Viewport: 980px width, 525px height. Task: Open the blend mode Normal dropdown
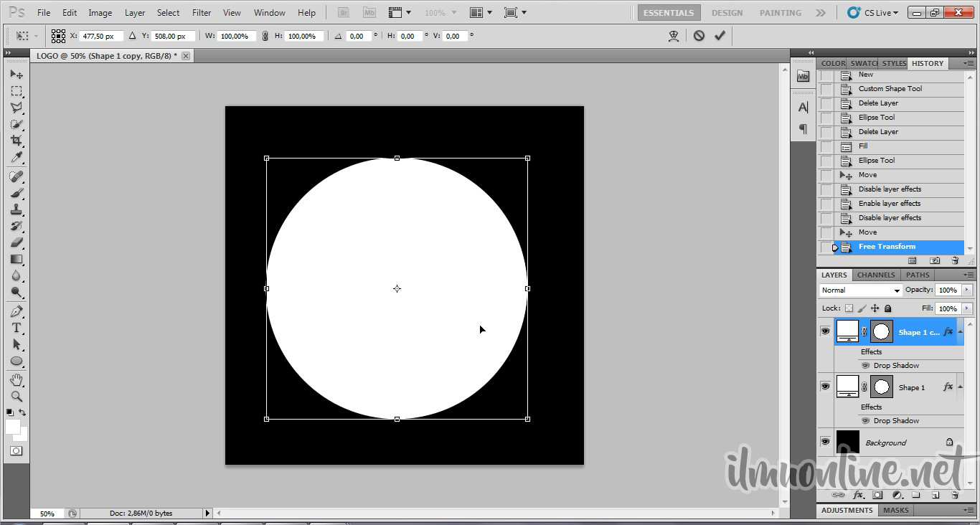click(860, 290)
